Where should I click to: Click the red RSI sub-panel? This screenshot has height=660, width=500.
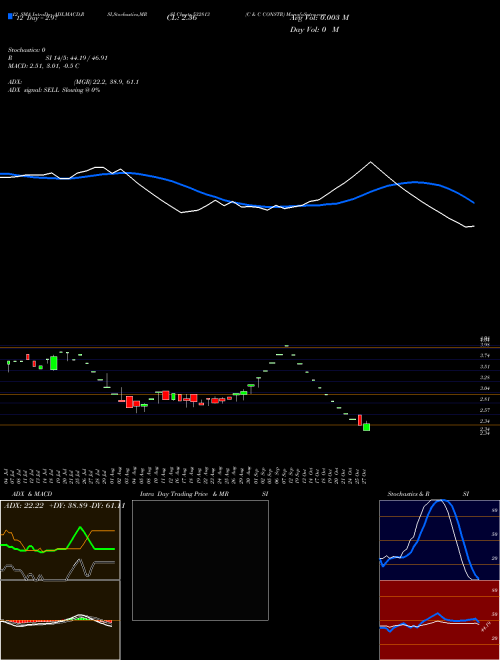[439, 620]
